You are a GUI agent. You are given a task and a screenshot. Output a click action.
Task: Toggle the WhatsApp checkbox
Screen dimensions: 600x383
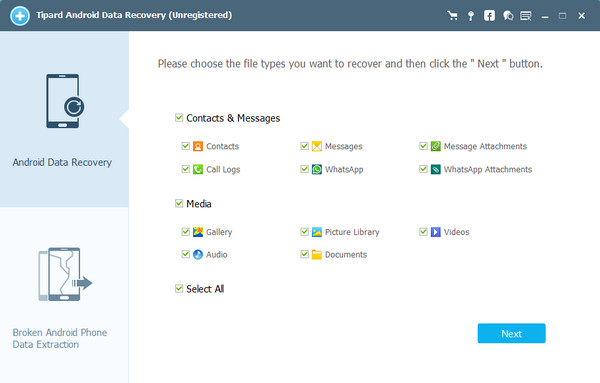[305, 169]
